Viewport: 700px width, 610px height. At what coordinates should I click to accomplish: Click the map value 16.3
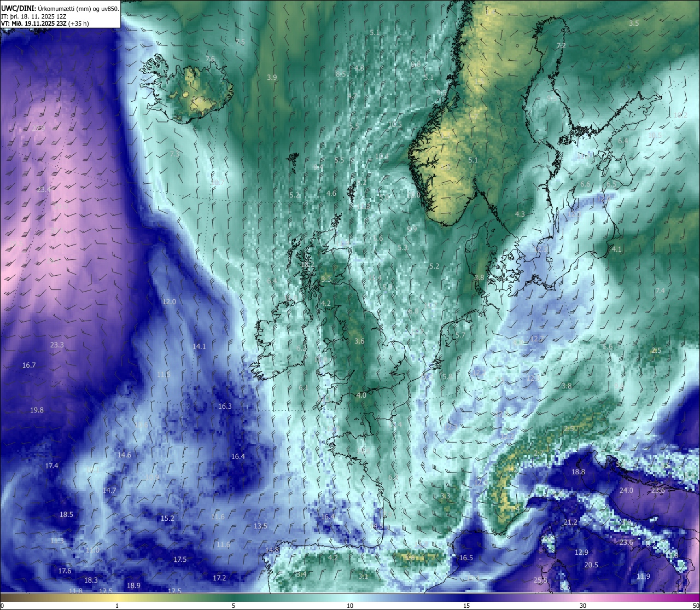point(225,406)
